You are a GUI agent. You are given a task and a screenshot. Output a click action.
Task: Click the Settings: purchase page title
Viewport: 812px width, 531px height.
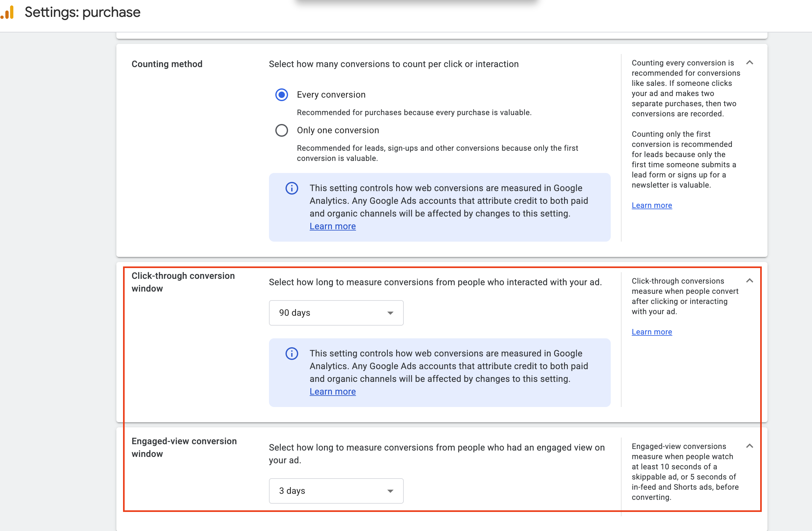(83, 12)
